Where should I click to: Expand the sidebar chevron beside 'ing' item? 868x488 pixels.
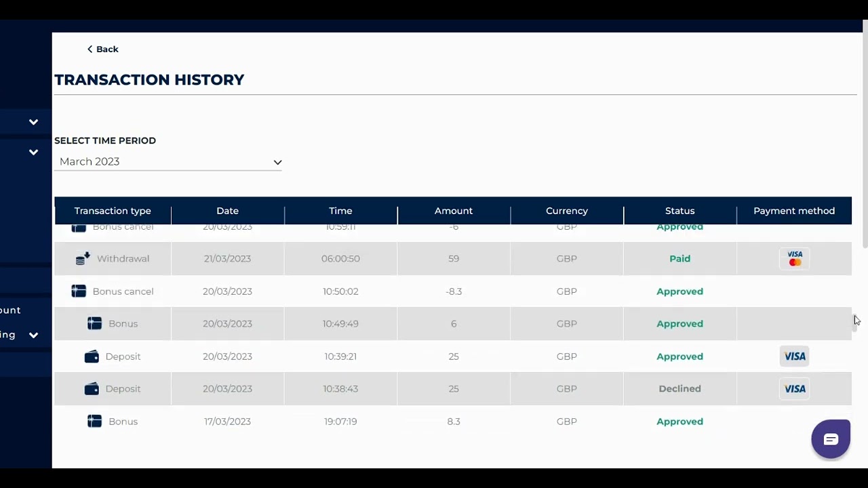click(33, 335)
